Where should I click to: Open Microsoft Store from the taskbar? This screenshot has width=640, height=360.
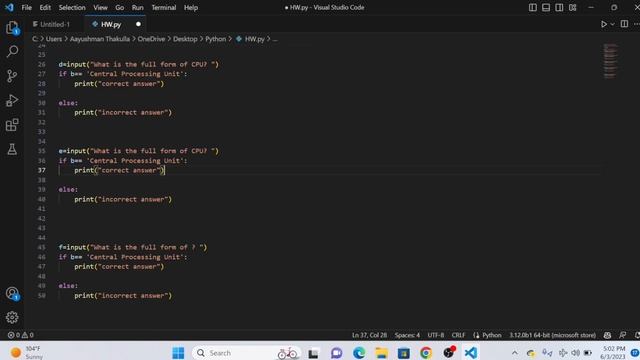tap(403, 353)
